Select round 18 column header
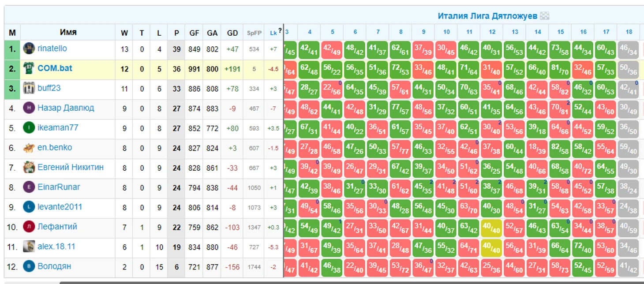The image size is (644, 284). click(629, 32)
